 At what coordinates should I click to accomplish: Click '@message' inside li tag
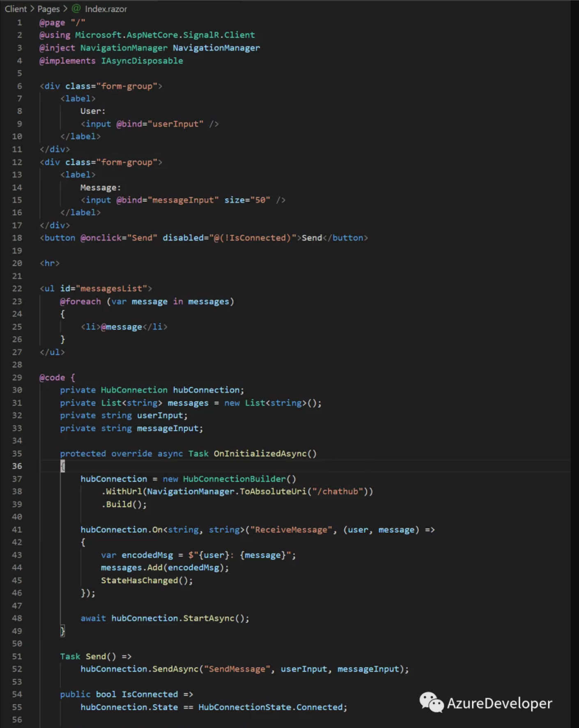click(x=122, y=327)
